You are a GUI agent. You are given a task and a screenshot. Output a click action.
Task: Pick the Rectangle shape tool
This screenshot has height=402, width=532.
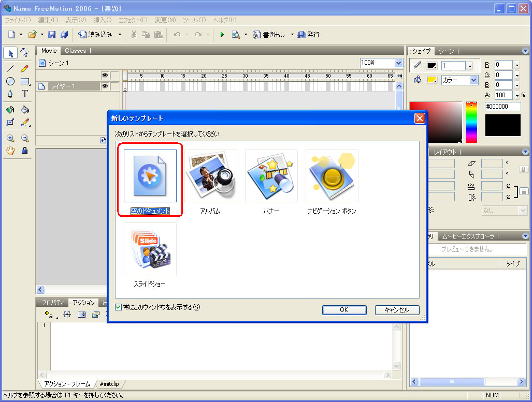25,81
